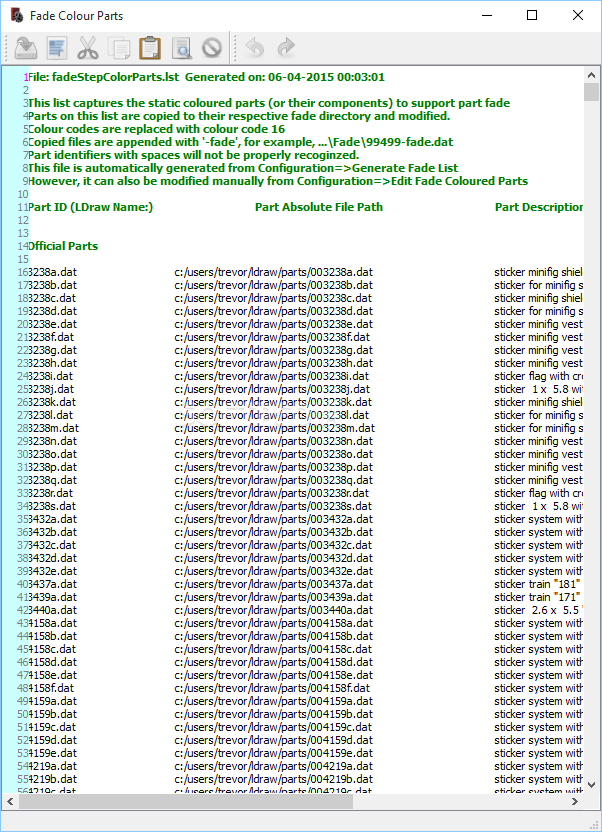Click the path ending in 004219a.dat

pyautogui.click(x=274, y=766)
